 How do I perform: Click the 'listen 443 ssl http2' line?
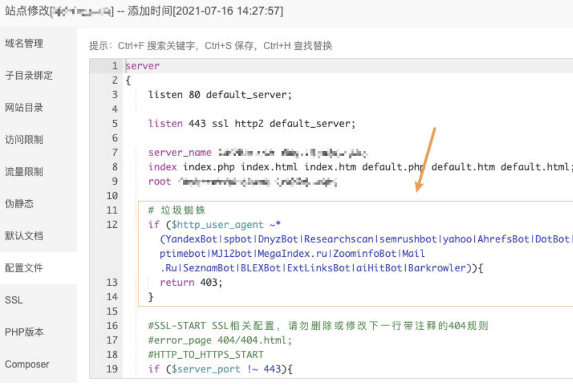pyautogui.click(x=252, y=124)
